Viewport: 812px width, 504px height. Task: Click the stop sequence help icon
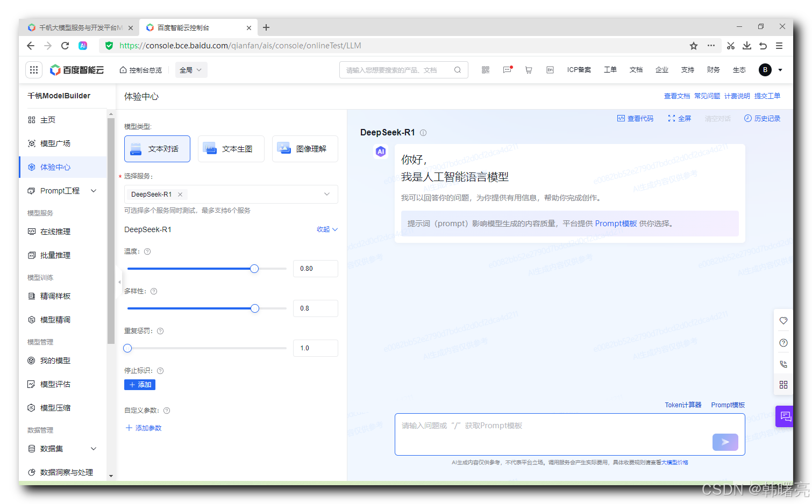point(160,371)
